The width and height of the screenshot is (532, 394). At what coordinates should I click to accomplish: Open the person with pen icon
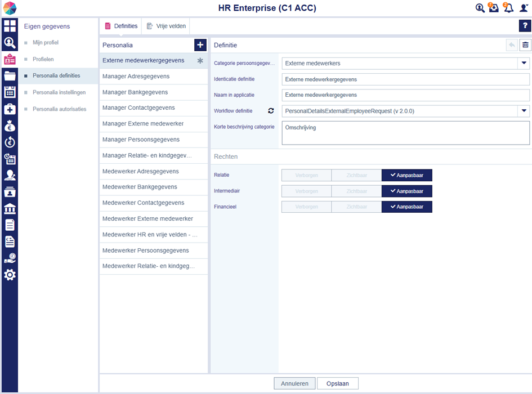10,175
